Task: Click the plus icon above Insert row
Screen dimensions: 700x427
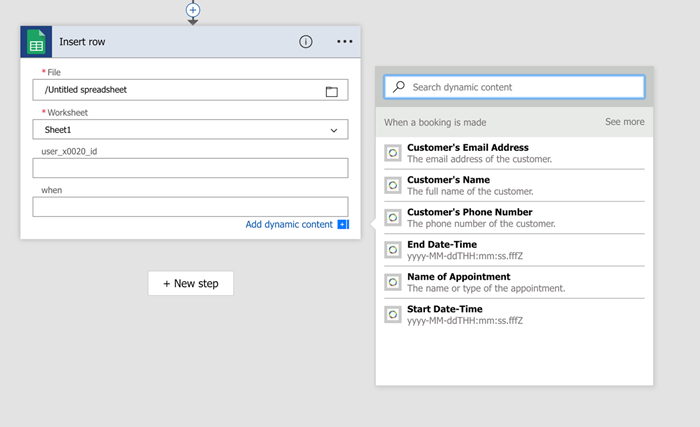Action: pos(193,9)
